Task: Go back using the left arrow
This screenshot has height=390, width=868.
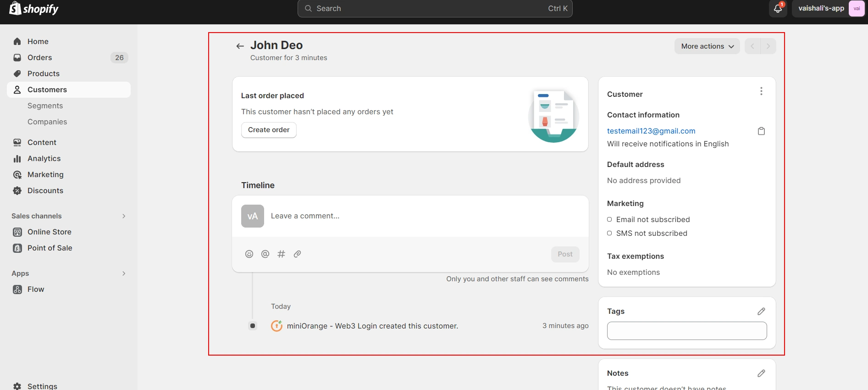Action: coord(240,46)
